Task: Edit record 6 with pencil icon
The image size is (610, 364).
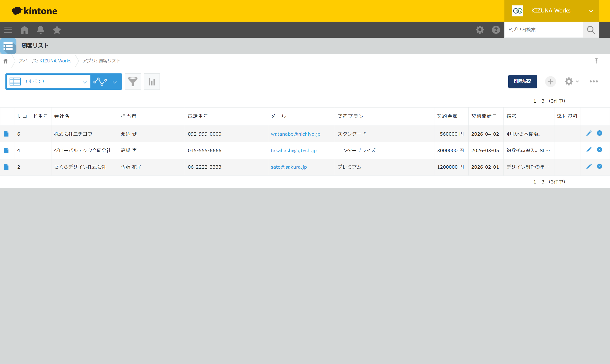Action: pyautogui.click(x=589, y=133)
